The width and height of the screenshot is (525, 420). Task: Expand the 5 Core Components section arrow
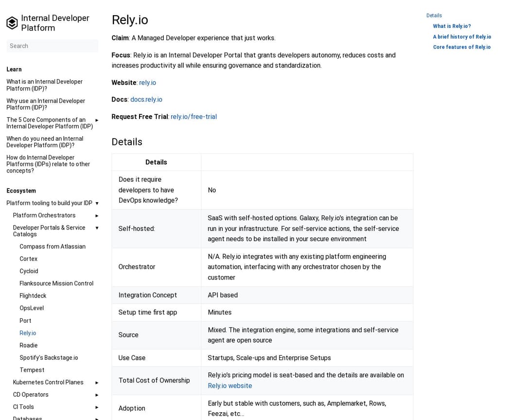click(97, 120)
